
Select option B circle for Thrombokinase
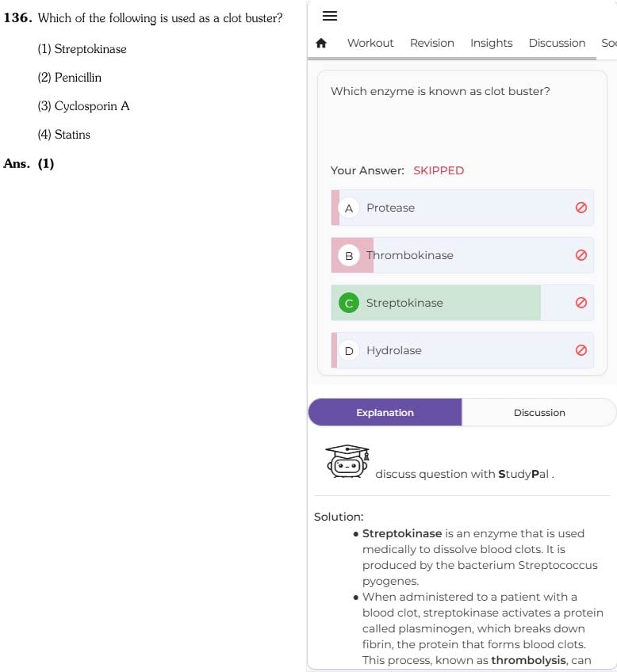point(349,256)
